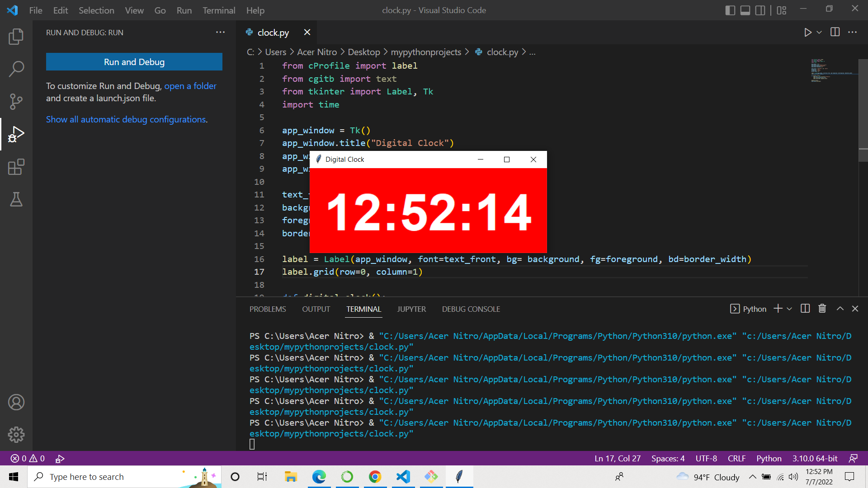Screen dimensions: 868x488
Task: Click 'Ln 17, Col 27' in status bar
Action: [x=618, y=458]
